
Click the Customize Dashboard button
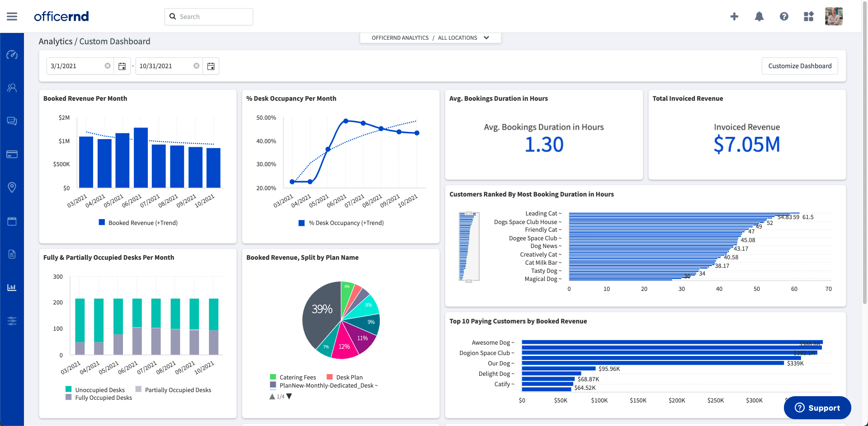[800, 66]
